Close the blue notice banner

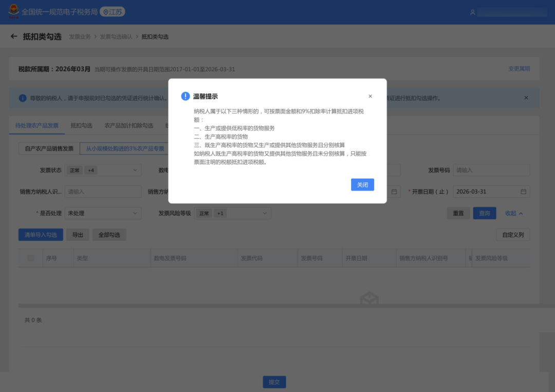[x=526, y=98]
